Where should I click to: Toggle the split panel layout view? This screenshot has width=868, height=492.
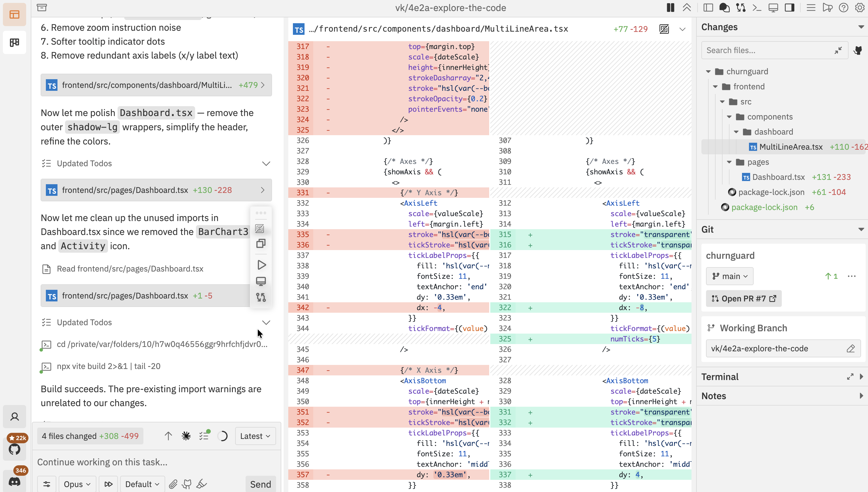pyautogui.click(x=708, y=8)
